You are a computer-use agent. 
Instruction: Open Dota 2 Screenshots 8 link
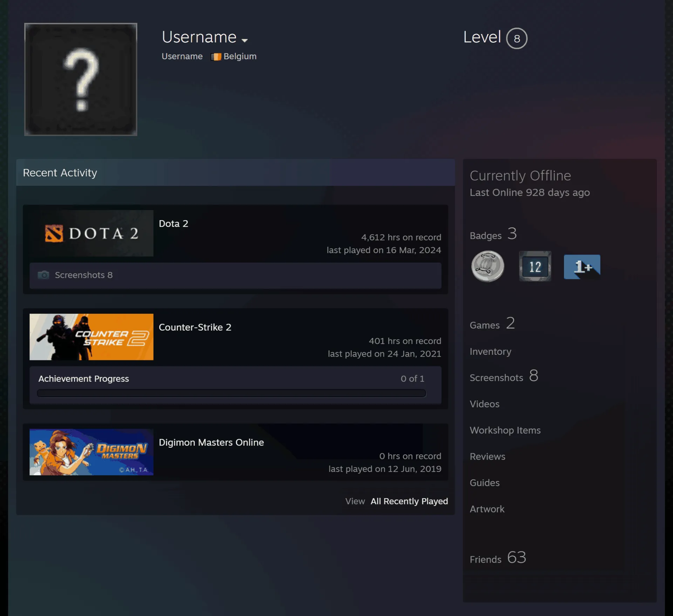(84, 275)
